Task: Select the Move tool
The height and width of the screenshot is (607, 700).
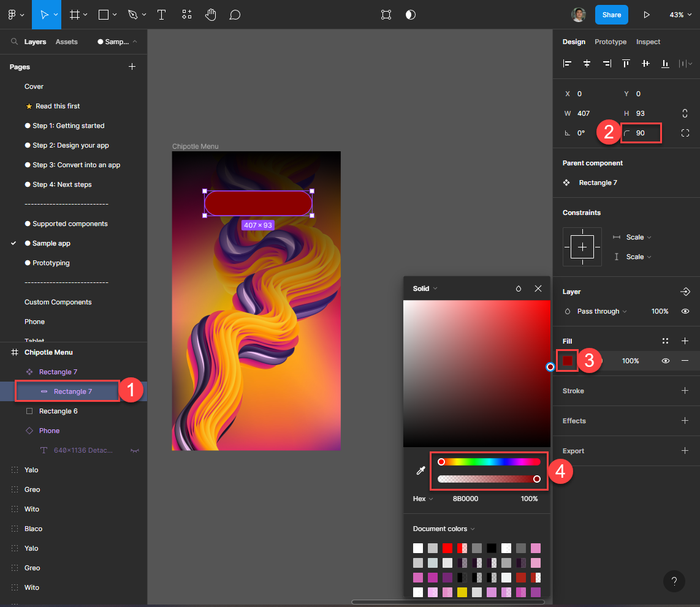Action: point(46,14)
